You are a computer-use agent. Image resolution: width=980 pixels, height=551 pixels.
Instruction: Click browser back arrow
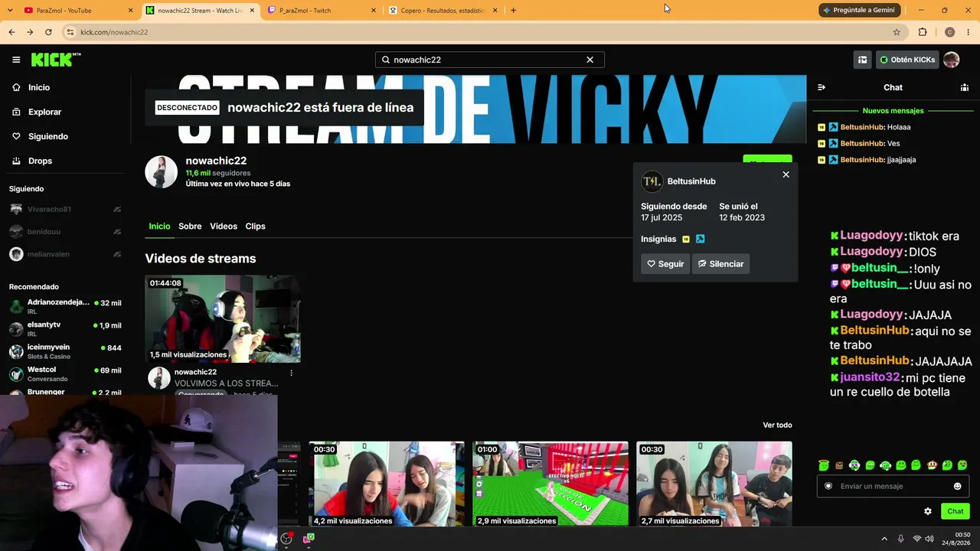tap(11, 32)
